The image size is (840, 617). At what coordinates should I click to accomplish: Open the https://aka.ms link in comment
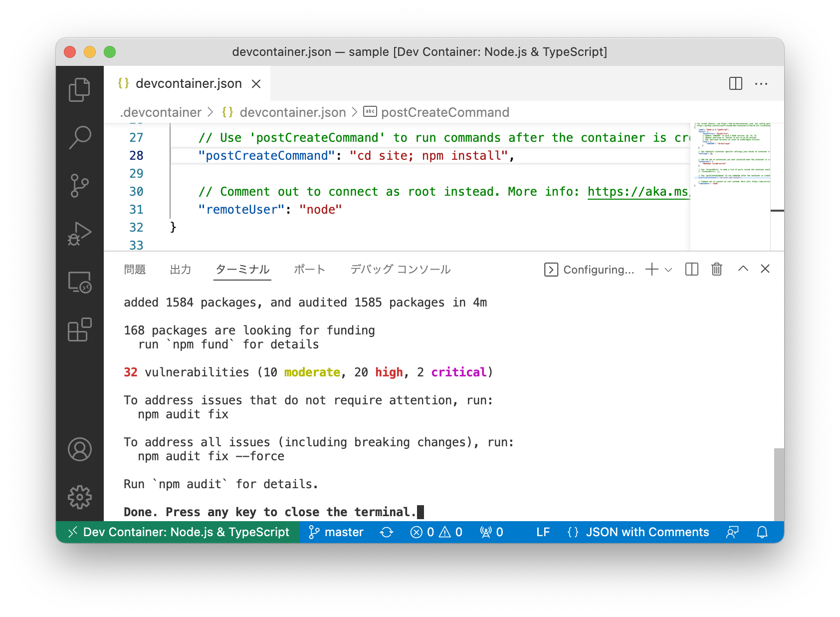pyautogui.click(x=638, y=192)
